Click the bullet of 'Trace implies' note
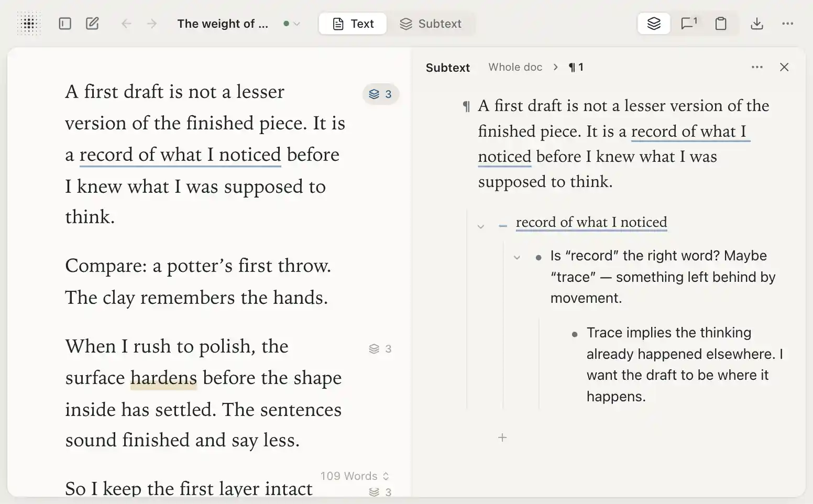Image resolution: width=813 pixels, height=504 pixels. coord(575,334)
